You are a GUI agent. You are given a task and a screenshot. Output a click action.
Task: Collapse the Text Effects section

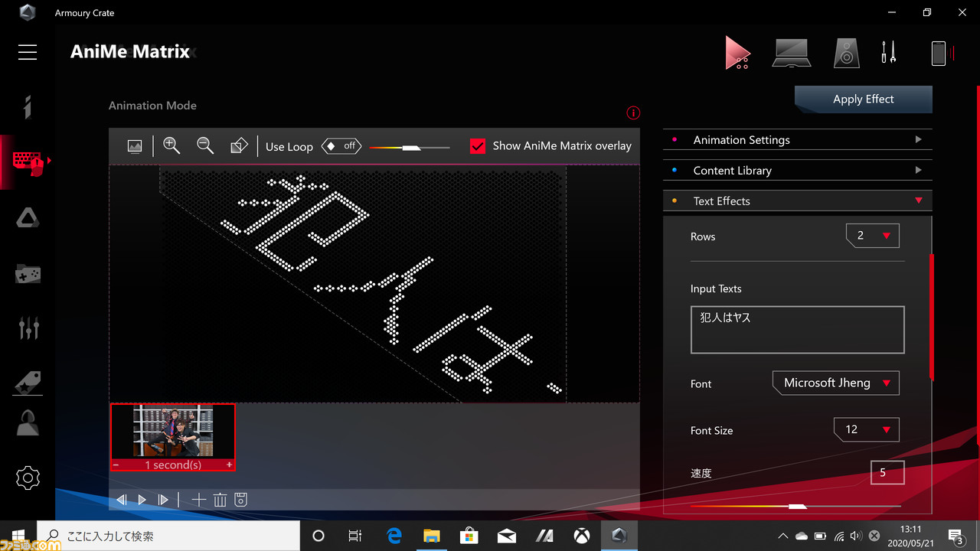tap(797, 201)
